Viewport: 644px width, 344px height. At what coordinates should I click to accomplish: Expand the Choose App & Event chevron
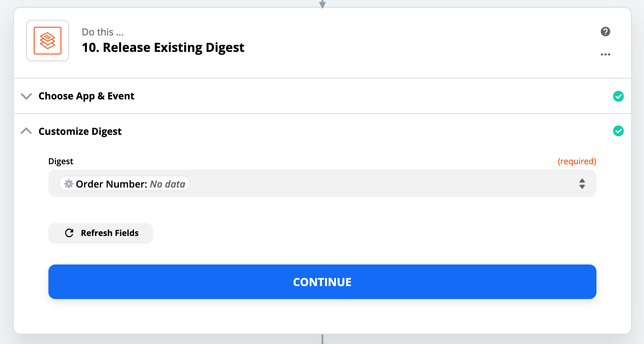tap(26, 96)
